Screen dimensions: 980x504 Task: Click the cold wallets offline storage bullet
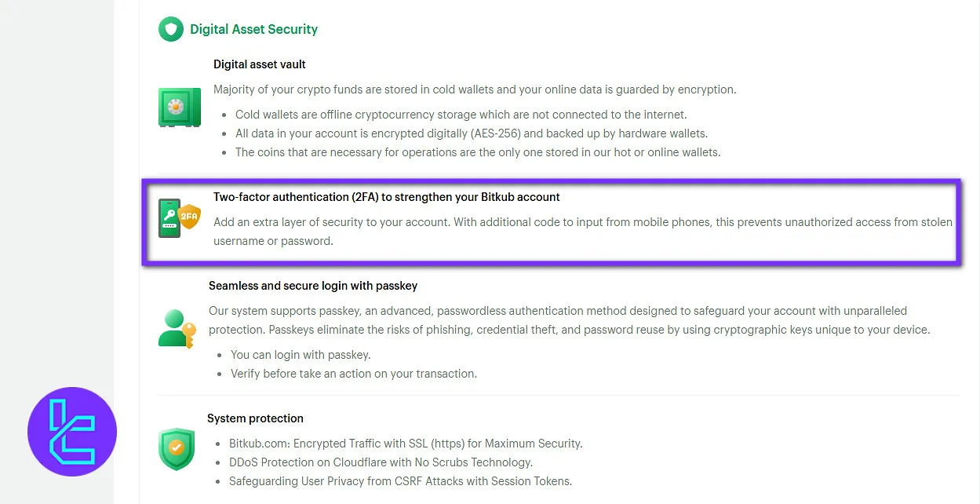(x=461, y=115)
